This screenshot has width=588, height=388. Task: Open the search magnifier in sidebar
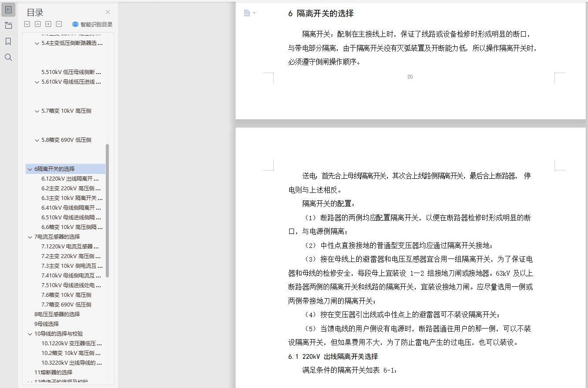8,57
